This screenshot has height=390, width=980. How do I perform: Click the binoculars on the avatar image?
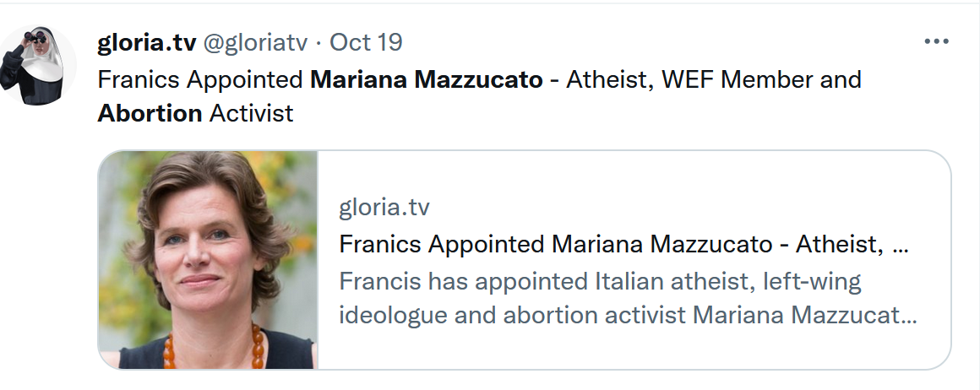pyautogui.click(x=35, y=38)
